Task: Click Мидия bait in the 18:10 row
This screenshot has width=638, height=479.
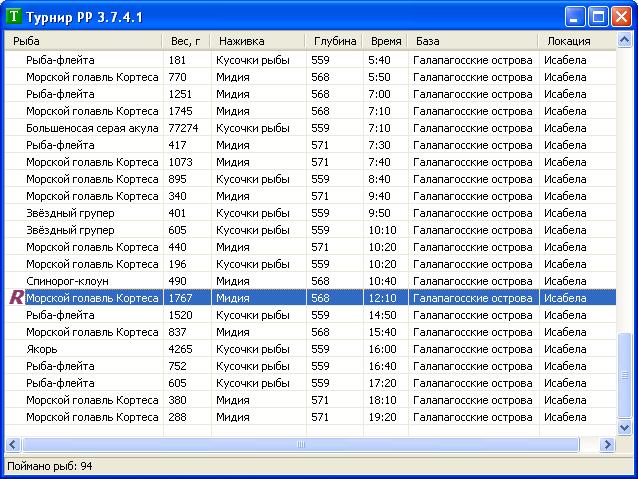Action: (232, 400)
